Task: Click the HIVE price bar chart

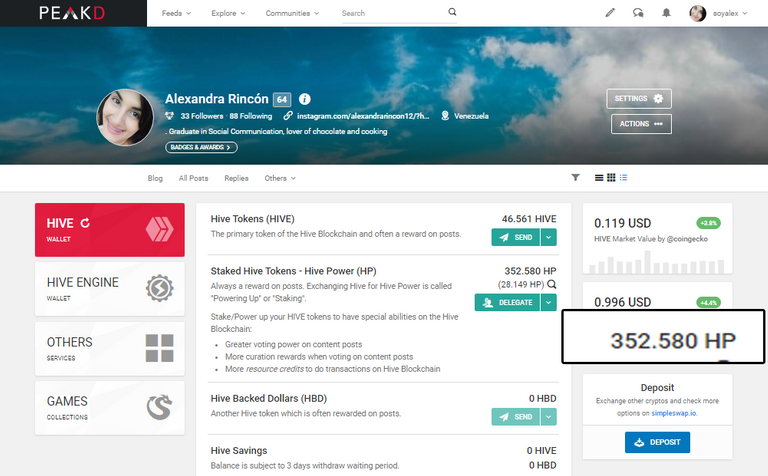Action: [x=657, y=262]
